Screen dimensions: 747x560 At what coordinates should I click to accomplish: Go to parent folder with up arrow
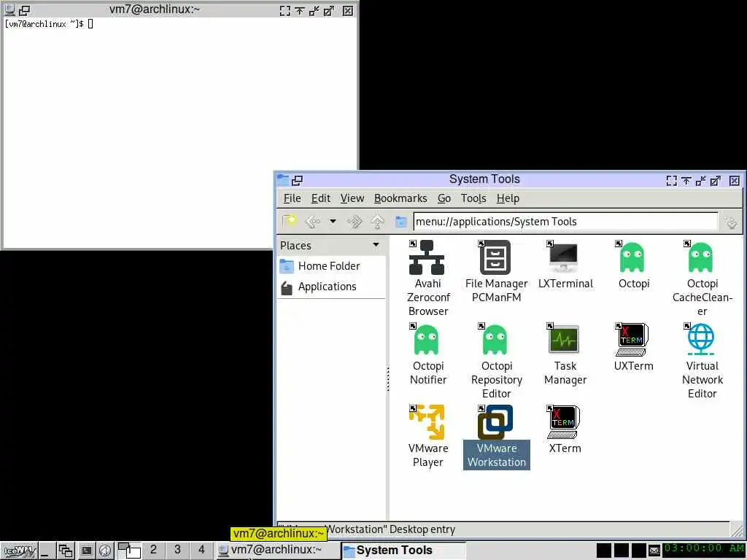pos(377,222)
